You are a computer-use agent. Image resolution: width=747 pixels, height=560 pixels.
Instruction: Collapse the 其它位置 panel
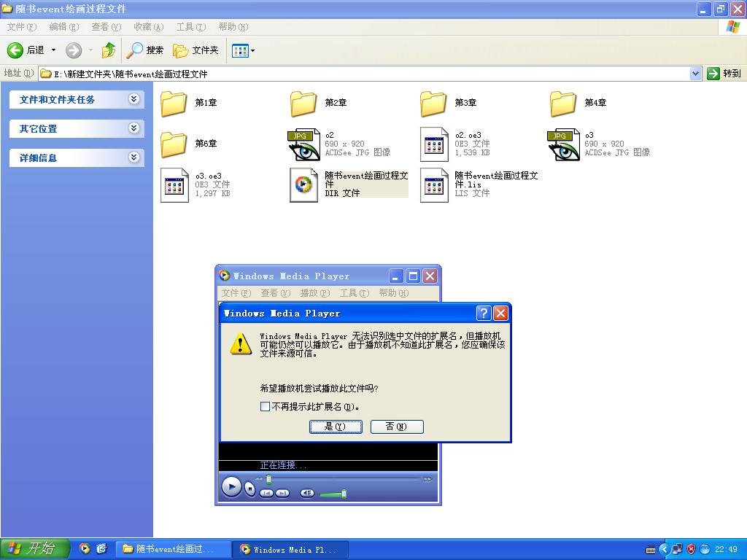click(x=134, y=128)
